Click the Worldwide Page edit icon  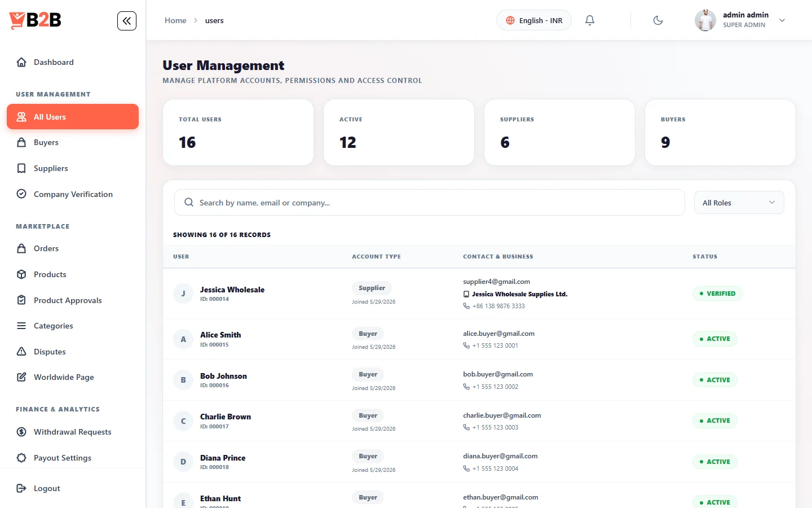point(21,377)
